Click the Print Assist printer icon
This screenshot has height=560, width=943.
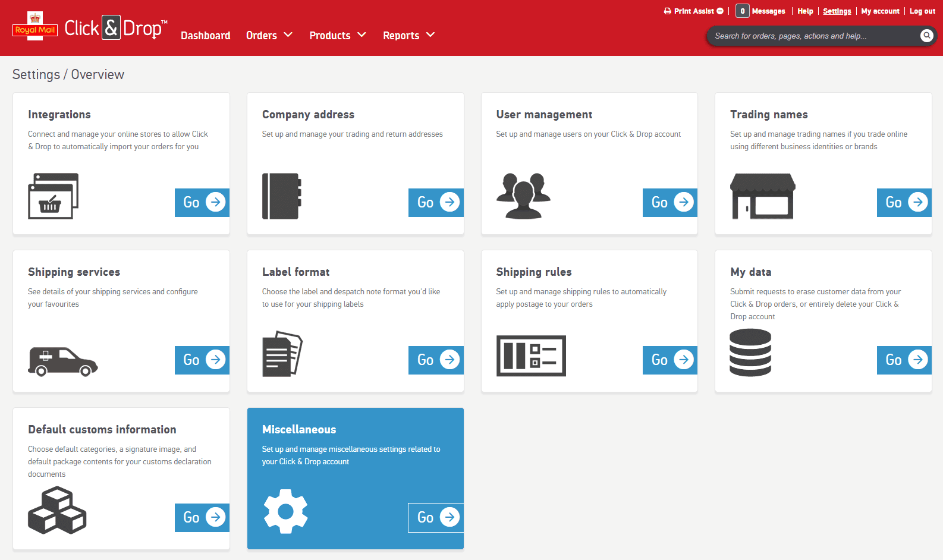668,11
